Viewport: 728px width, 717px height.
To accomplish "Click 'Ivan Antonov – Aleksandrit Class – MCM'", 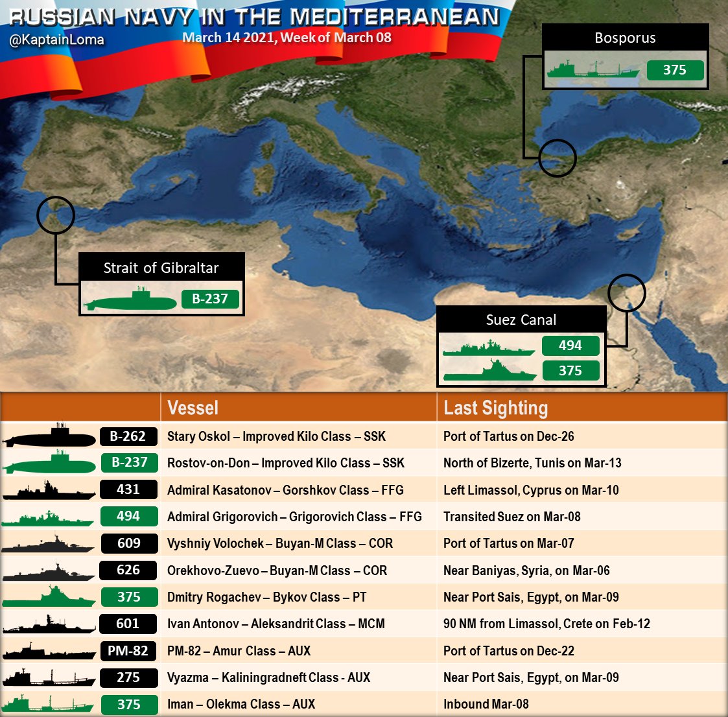I will (276, 624).
